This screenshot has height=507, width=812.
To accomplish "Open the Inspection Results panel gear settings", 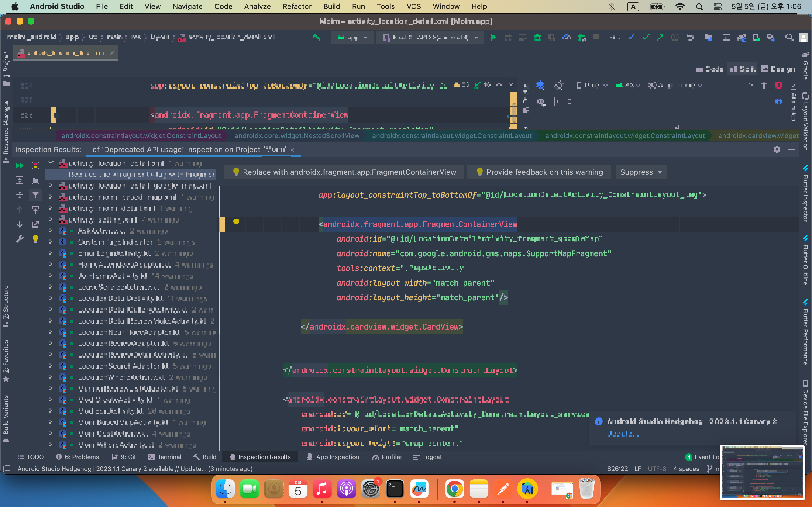I will pyautogui.click(x=777, y=150).
